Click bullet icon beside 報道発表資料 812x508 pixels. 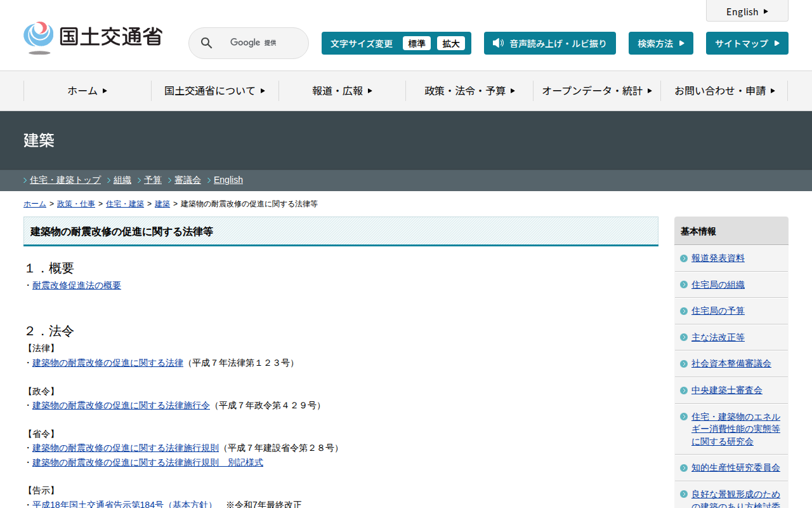683,258
